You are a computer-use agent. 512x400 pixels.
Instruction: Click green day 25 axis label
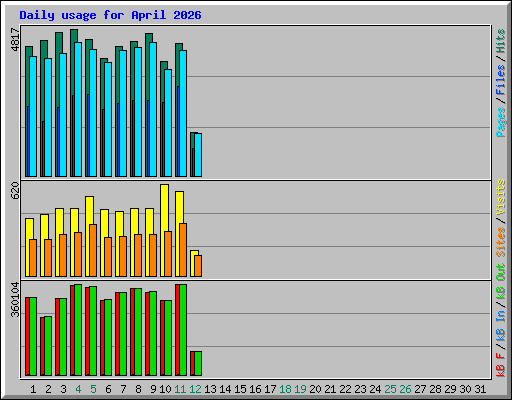[x=390, y=389]
